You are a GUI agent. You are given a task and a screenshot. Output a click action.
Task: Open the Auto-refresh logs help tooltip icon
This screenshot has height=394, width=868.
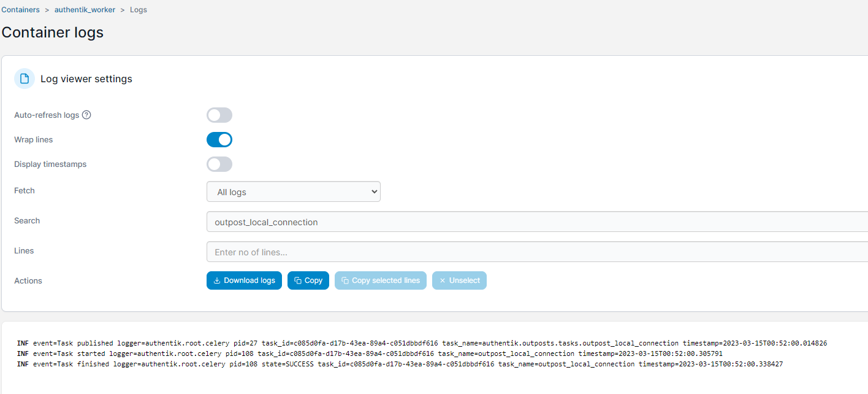86,114
